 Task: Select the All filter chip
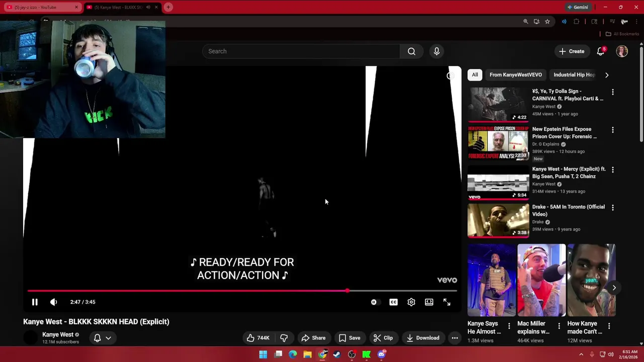475,75
